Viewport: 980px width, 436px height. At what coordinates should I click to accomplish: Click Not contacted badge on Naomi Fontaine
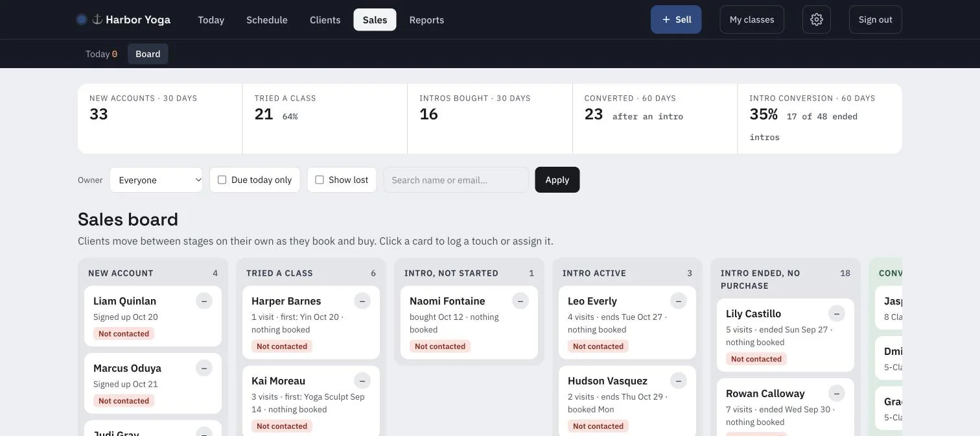point(440,346)
